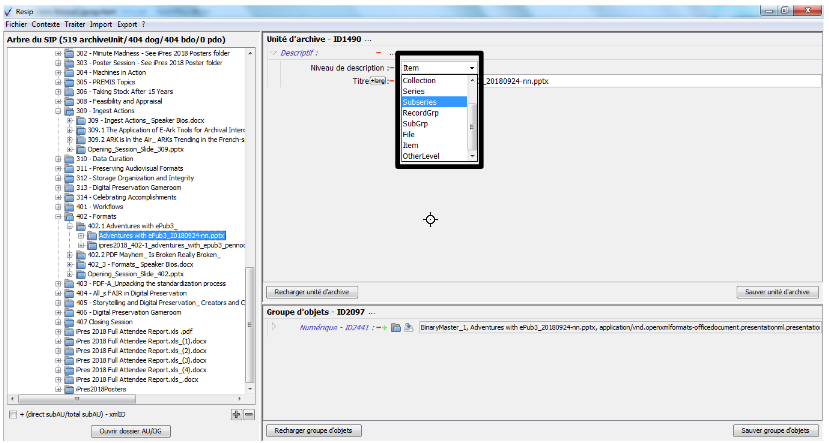Click red minus icon in Descriptif row
This screenshot has height=443, width=829.
pos(378,53)
